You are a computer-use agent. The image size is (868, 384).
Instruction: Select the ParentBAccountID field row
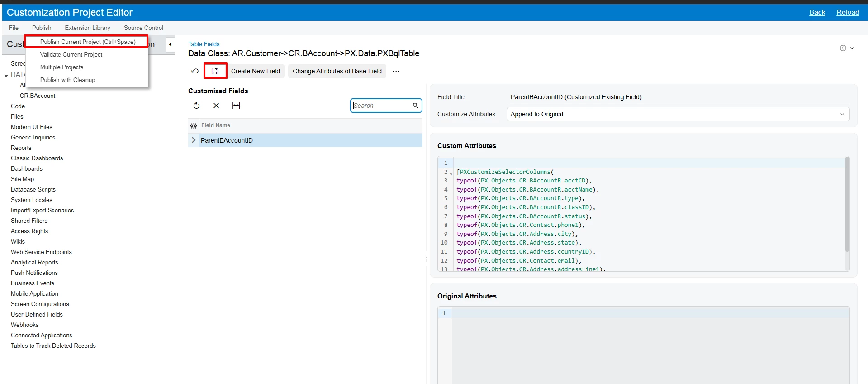305,140
